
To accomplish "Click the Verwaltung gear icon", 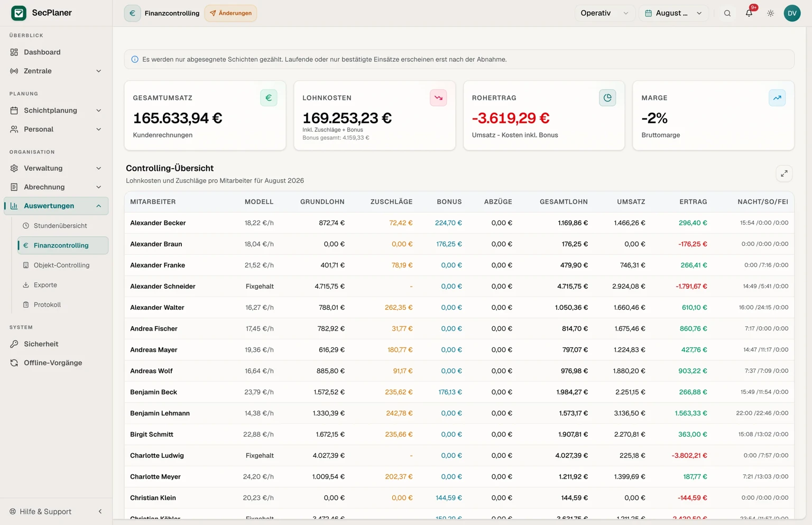I will pos(14,168).
